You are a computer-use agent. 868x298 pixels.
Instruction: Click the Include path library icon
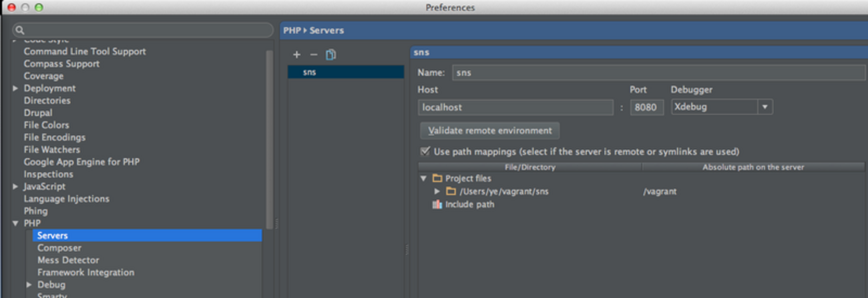437,205
